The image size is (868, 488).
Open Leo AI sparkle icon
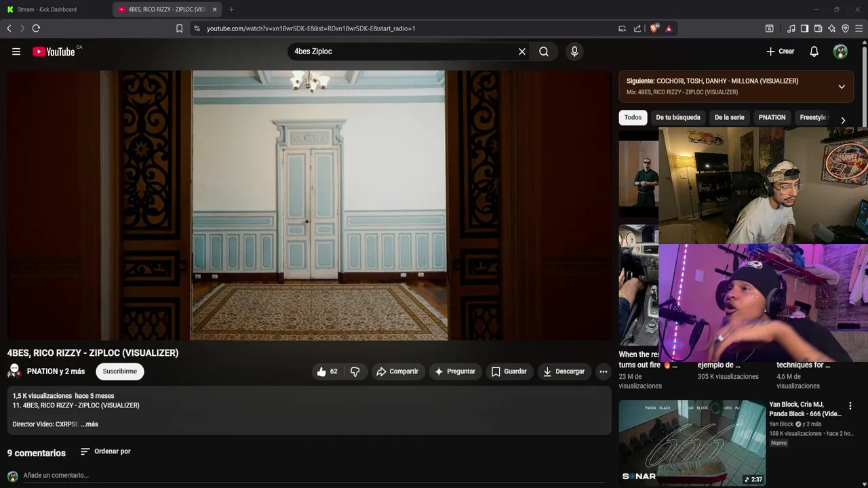click(x=831, y=28)
